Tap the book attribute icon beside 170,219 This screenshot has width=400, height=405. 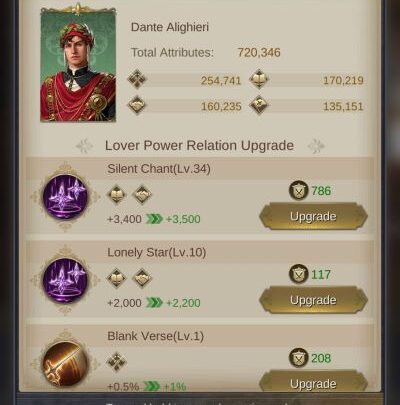click(259, 79)
